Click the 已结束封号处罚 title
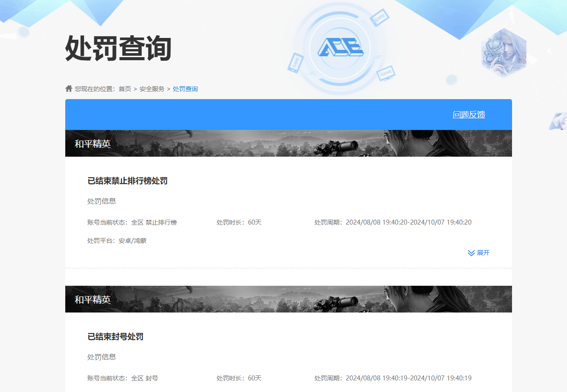 (x=116, y=337)
